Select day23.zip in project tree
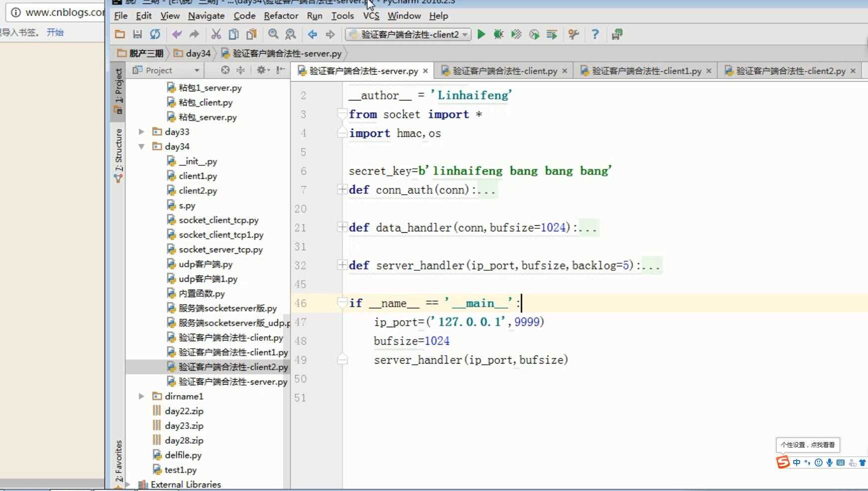 [184, 426]
